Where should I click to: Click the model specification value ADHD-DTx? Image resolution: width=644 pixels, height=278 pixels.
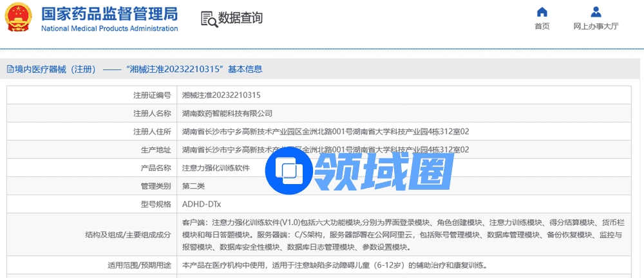pyautogui.click(x=202, y=204)
